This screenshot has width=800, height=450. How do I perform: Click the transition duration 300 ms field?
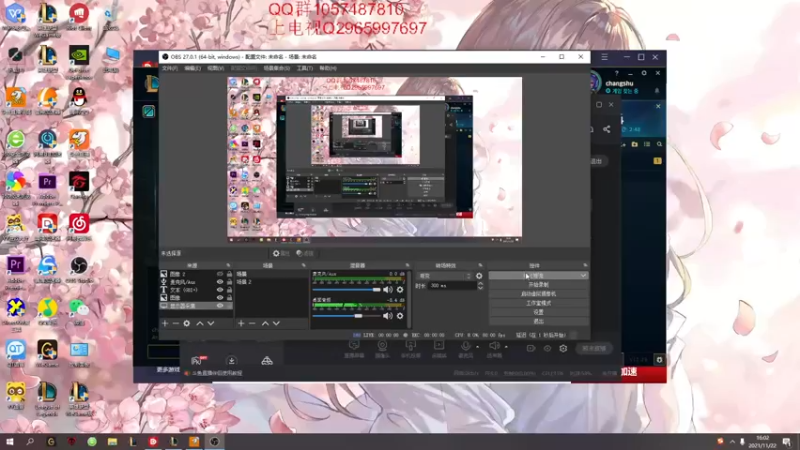(x=452, y=286)
